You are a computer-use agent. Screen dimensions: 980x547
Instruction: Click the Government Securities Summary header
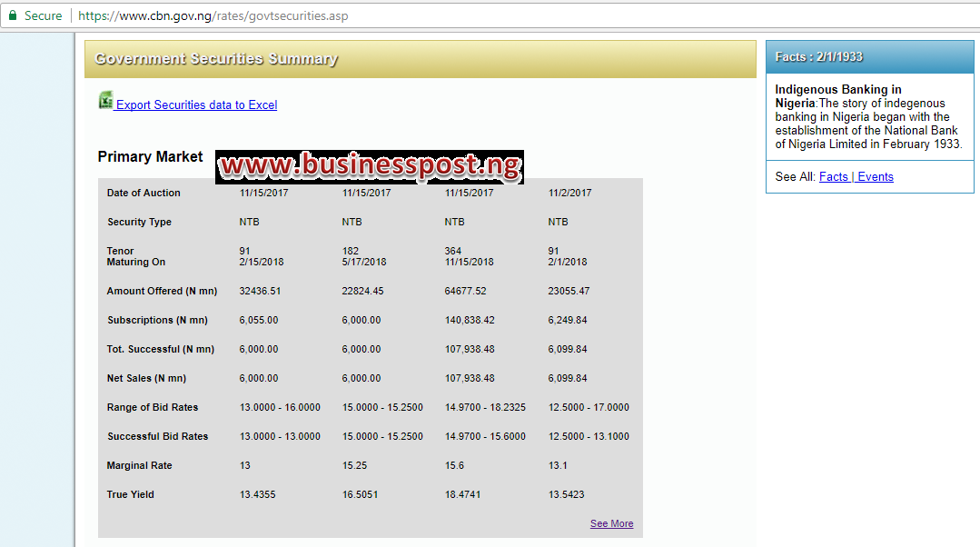(x=216, y=59)
